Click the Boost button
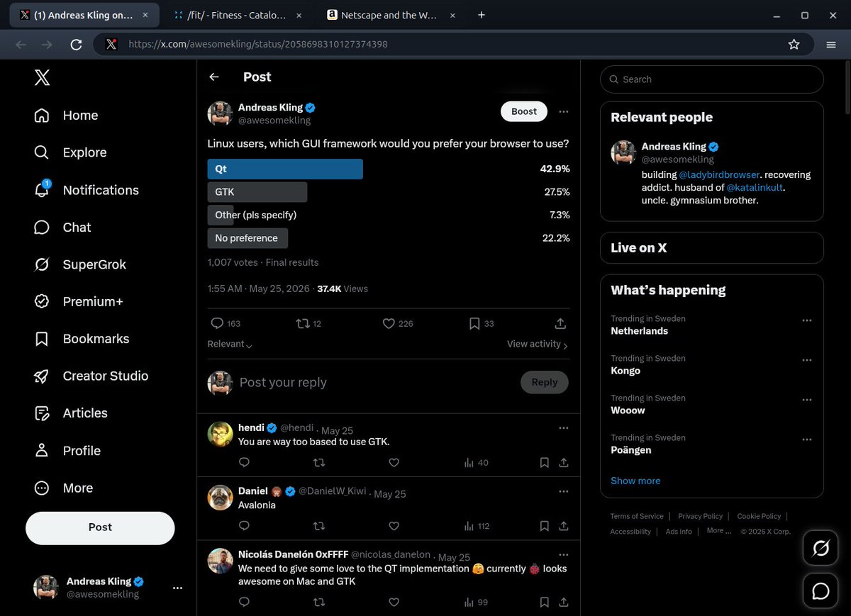This screenshot has height=616, width=851. point(524,111)
